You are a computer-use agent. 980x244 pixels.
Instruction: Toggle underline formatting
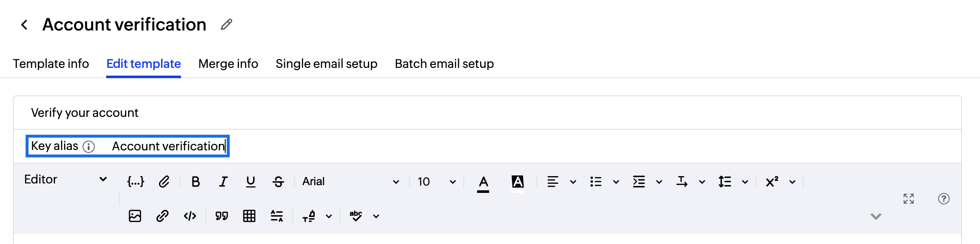[251, 182]
